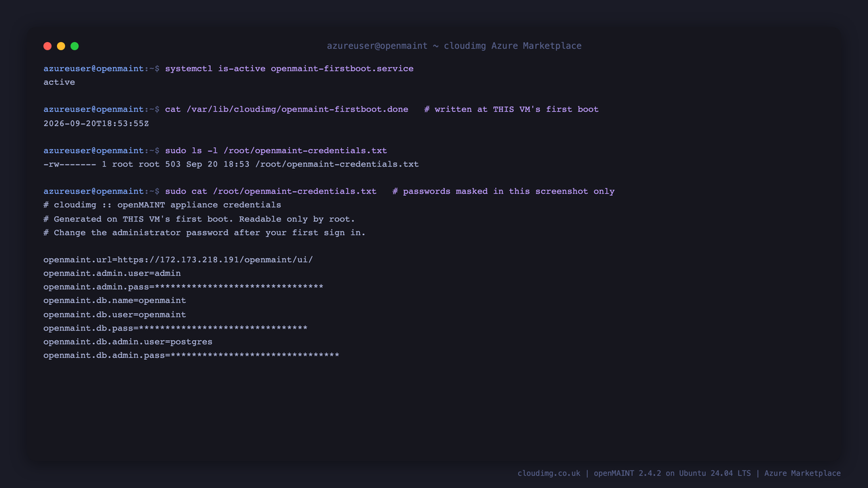This screenshot has width=868, height=488.
Task: Click the footer text cloudimg.co.uk openMAINT 2.4.2
Action: 679,473
